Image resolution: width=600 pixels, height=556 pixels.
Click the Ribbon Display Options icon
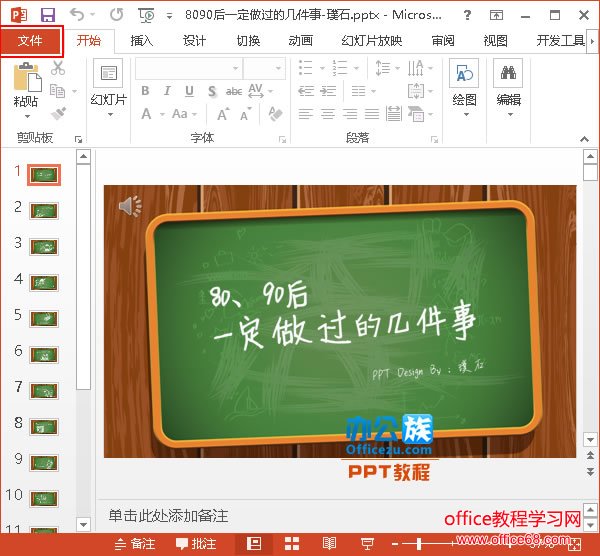coord(496,15)
